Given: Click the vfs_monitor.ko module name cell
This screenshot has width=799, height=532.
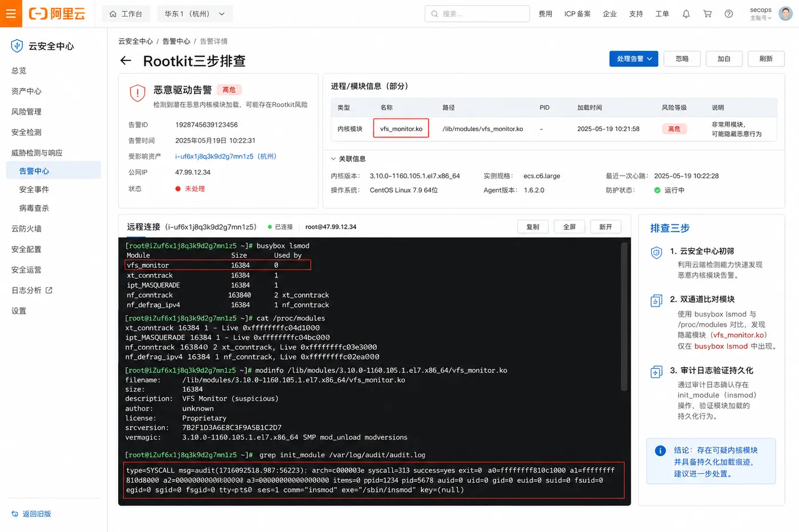Looking at the screenshot, I should tap(401, 129).
